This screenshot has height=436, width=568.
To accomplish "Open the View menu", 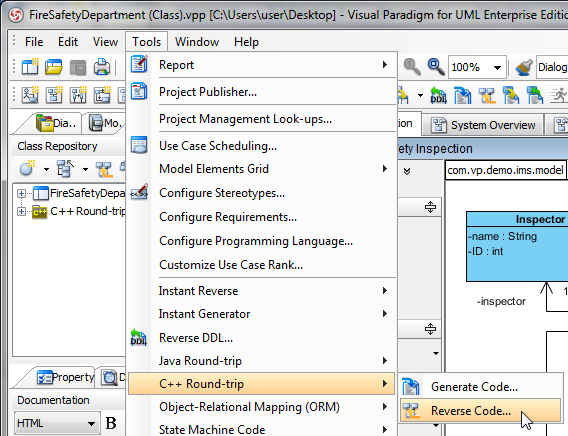I will [105, 42].
